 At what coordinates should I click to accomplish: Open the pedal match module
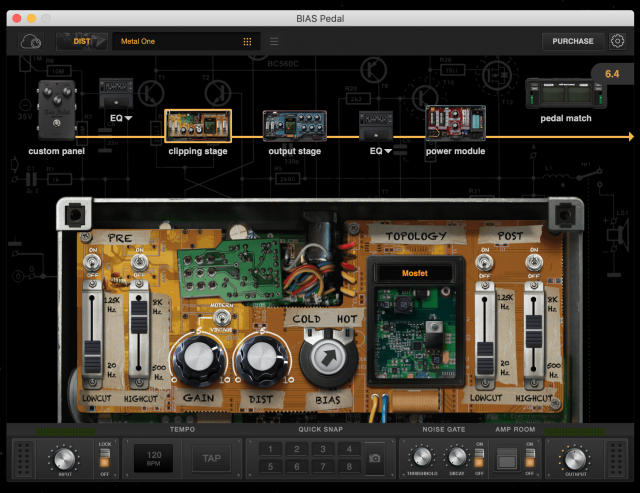coord(566,93)
